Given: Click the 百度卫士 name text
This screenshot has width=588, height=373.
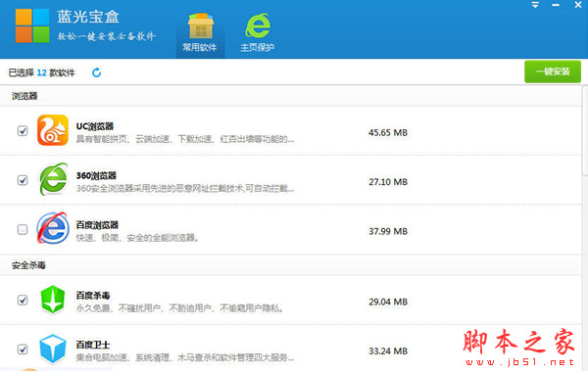Looking at the screenshot, I should pos(93,345).
